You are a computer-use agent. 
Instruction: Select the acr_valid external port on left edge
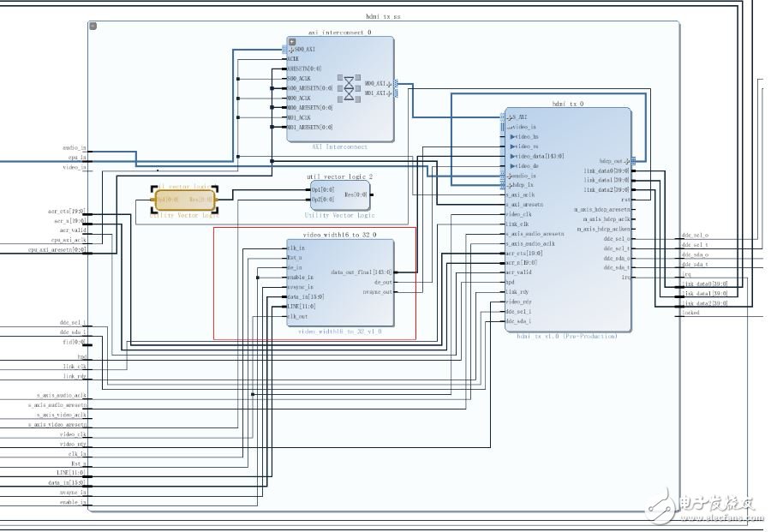74,230
